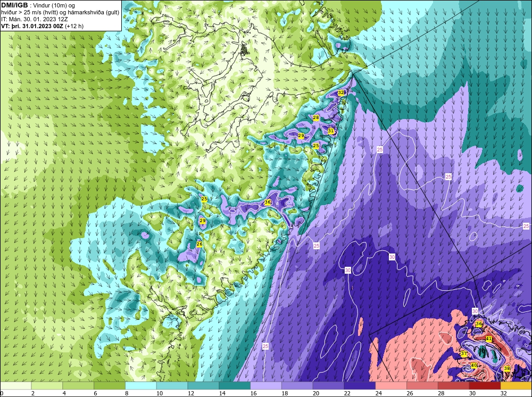Click the legend scale number 8
This screenshot has height=397, width=532.
click(127, 393)
